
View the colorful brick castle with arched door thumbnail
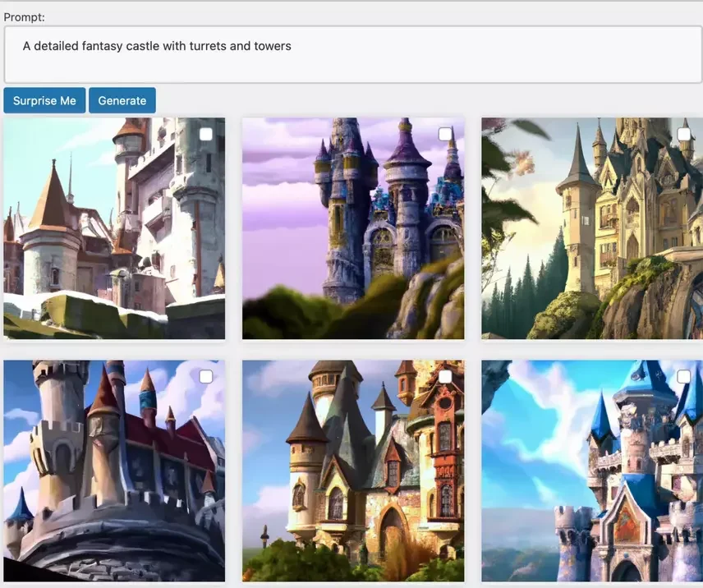click(x=353, y=471)
